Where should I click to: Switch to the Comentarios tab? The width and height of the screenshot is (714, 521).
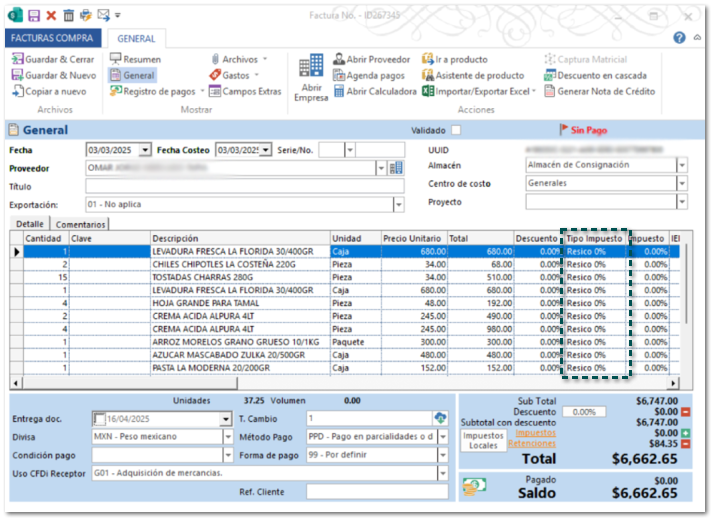pyautogui.click(x=80, y=225)
